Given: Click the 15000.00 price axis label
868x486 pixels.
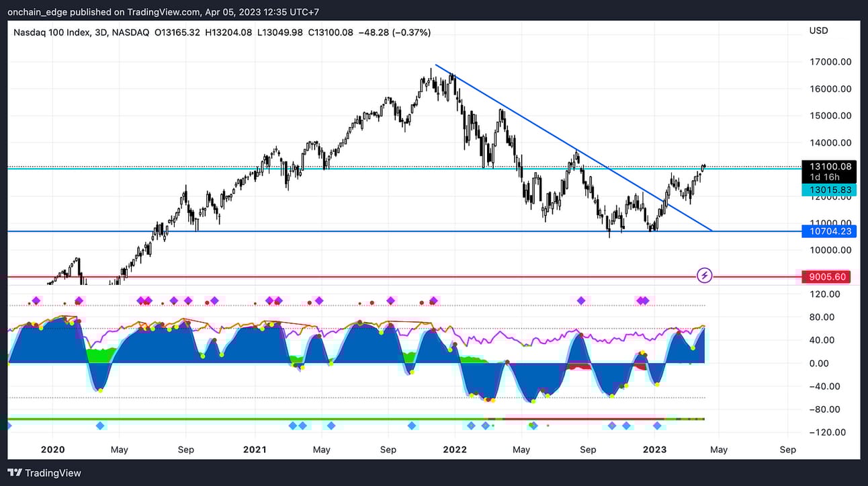Looking at the screenshot, I should [x=831, y=116].
